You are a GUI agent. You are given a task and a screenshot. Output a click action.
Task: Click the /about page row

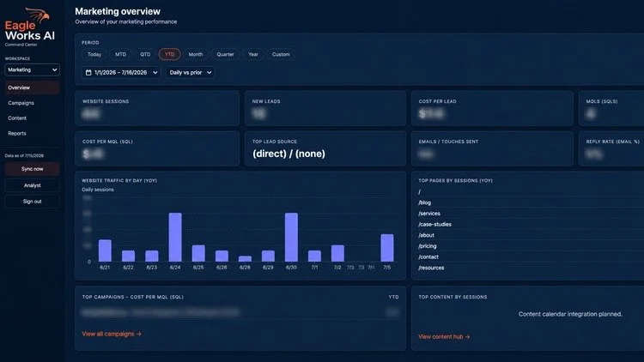point(530,236)
